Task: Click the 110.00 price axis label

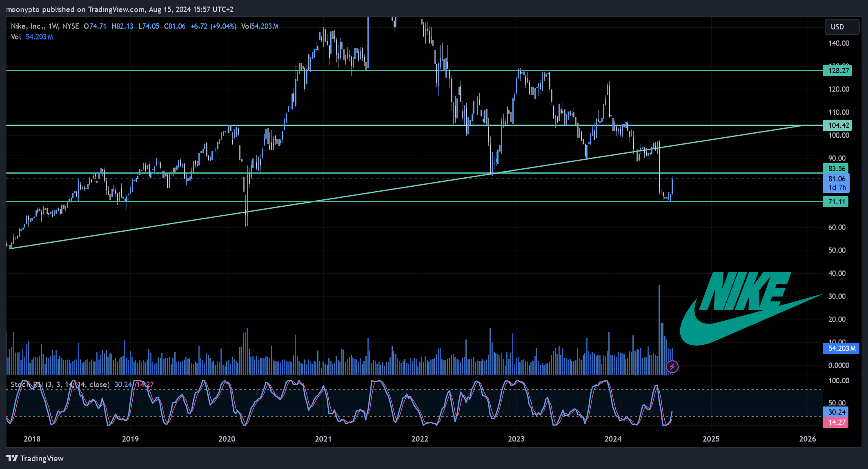Action: click(839, 112)
